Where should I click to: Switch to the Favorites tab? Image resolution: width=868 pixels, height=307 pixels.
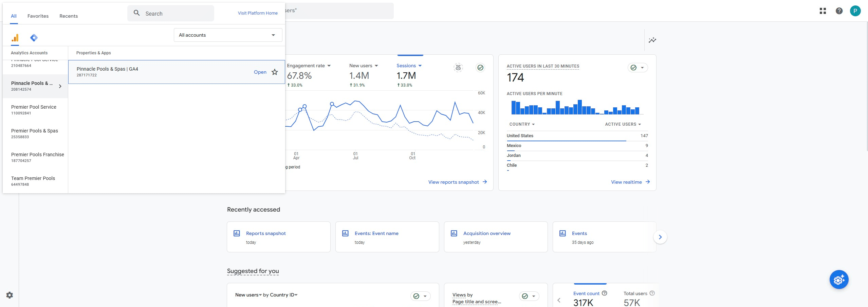click(38, 16)
